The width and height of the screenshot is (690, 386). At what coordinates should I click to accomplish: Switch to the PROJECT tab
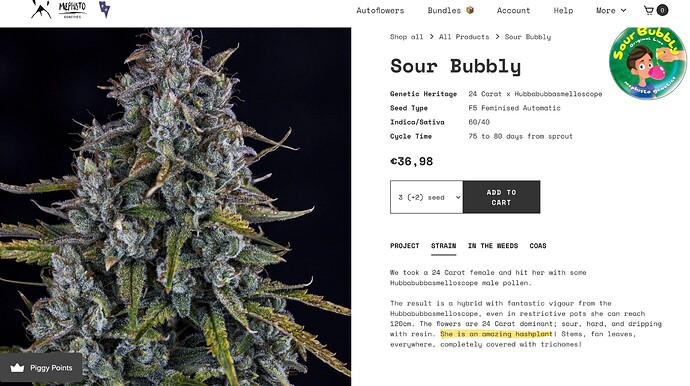pyautogui.click(x=404, y=246)
